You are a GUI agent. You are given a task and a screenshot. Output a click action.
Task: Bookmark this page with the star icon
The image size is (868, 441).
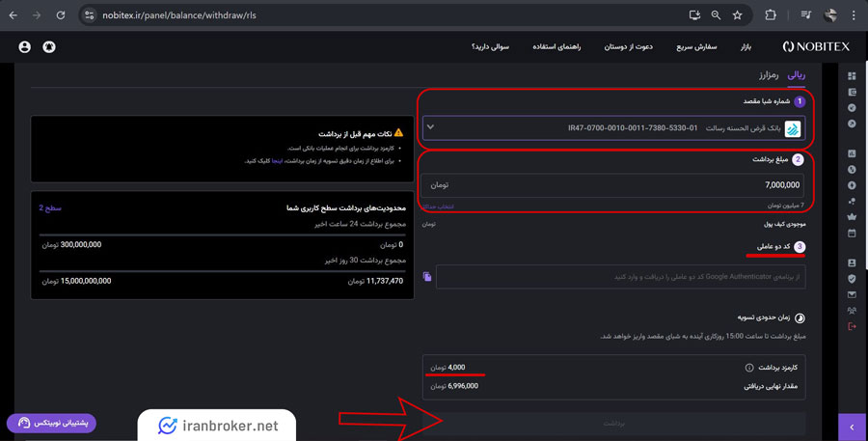737,15
